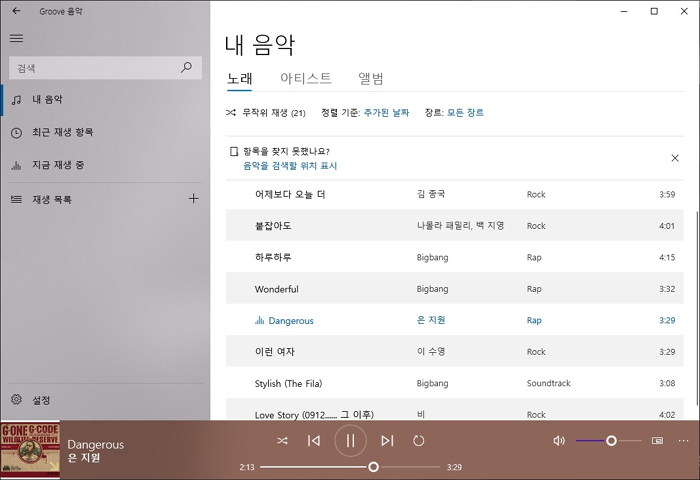Viewport: 700px width, 480px height.
Task: Skip to previous track
Action: tap(314, 441)
